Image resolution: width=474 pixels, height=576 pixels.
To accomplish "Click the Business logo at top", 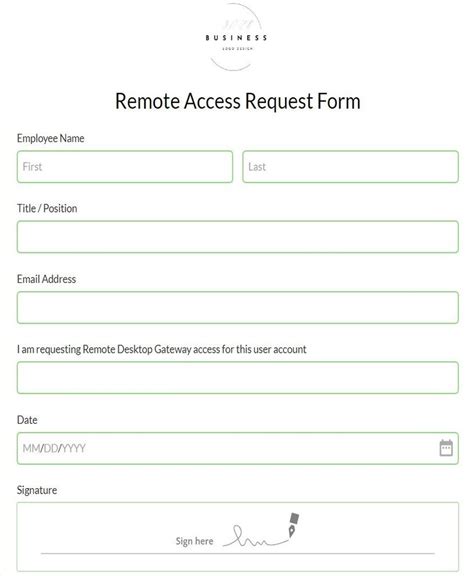I will [236, 37].
